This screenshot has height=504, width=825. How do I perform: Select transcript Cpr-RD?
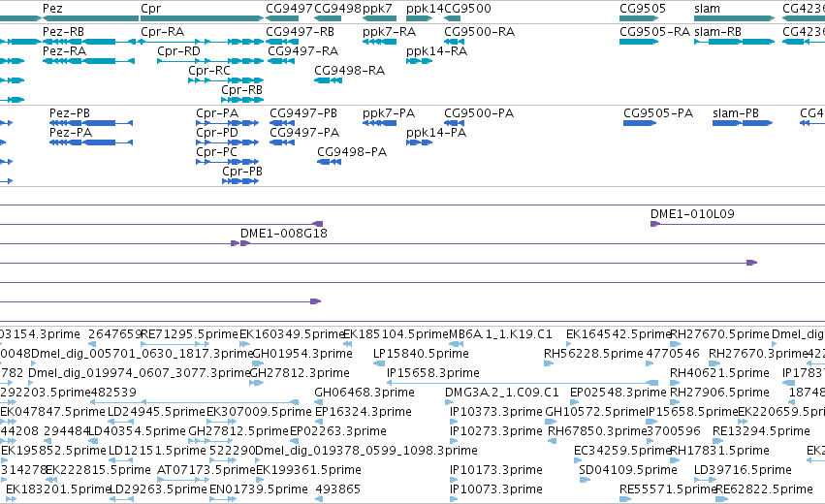tap(210, 61)
